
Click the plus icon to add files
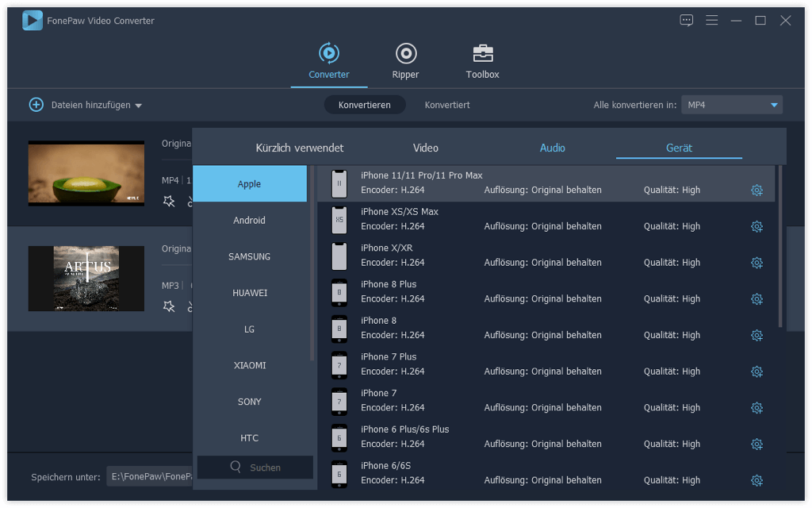point(36,105)
